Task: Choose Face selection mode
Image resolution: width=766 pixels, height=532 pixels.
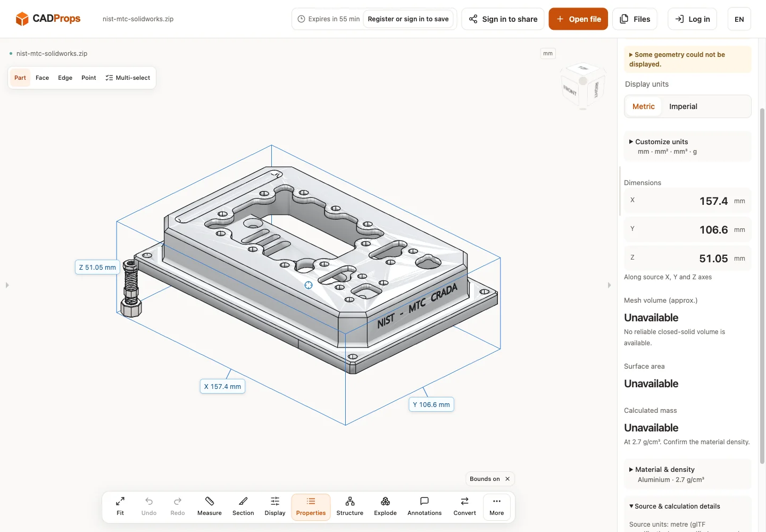Action: (42, 78)
